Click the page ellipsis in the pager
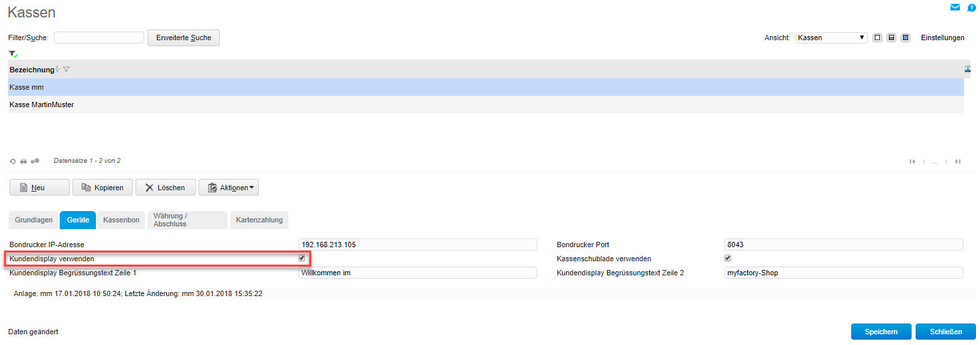Image resolution: width=980 pixels, height=345 pixels. [x=935, y=162]
